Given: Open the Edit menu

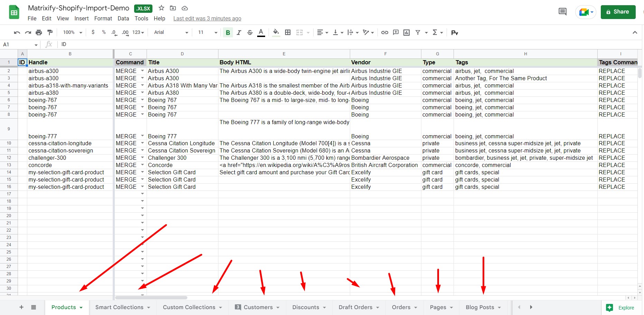Looking at the screenshot, I should point(47,19).
